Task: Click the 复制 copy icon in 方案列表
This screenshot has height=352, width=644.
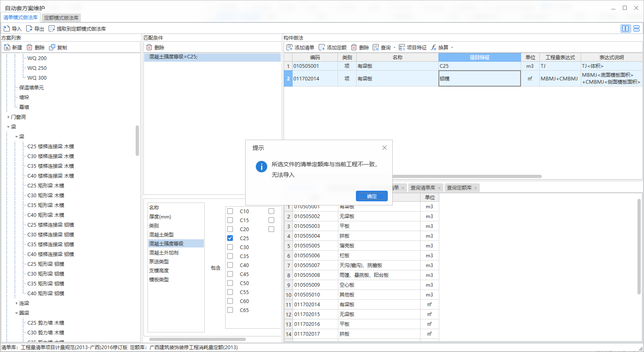Action: [x=52, y=47]
